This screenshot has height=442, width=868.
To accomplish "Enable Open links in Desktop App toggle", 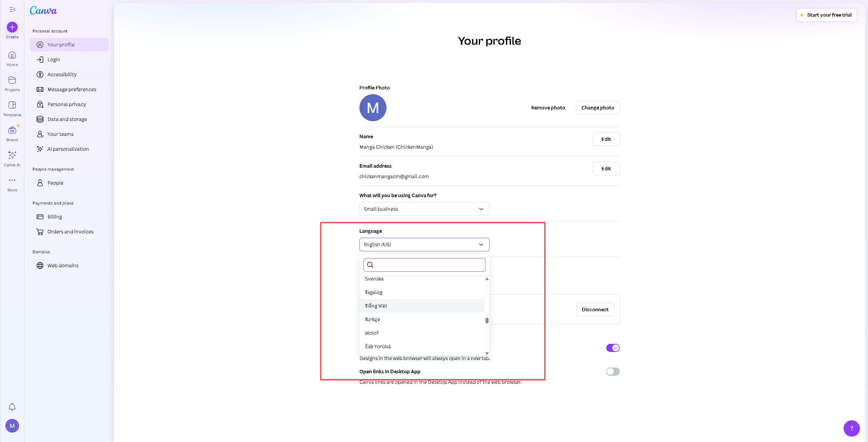I will [x=613, y=372].
